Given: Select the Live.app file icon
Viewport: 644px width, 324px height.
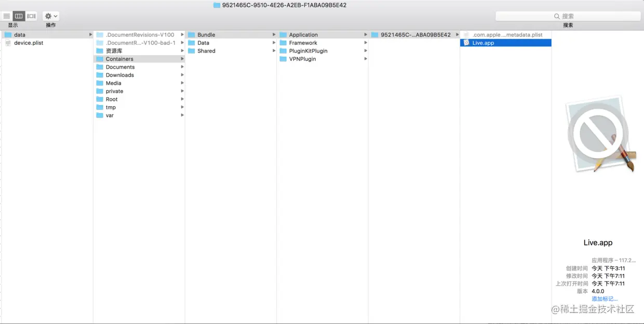Looking at the screenshot, I should (466, 43).
